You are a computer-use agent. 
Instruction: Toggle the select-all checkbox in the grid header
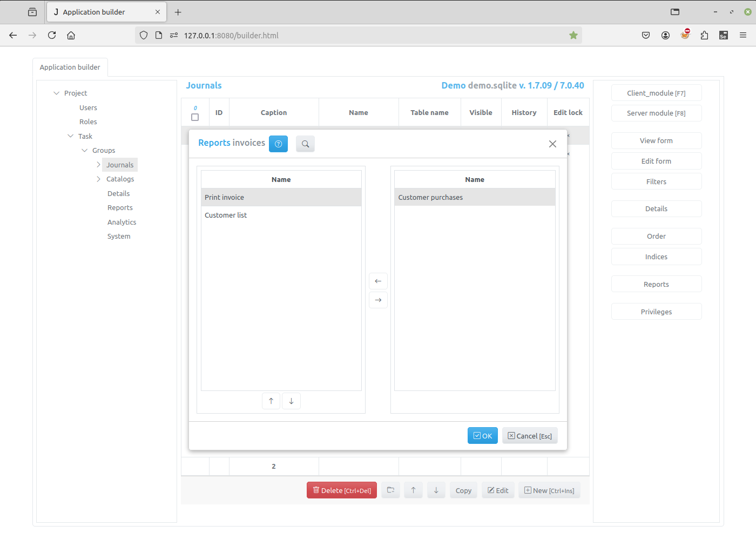(x=195, y=117)
